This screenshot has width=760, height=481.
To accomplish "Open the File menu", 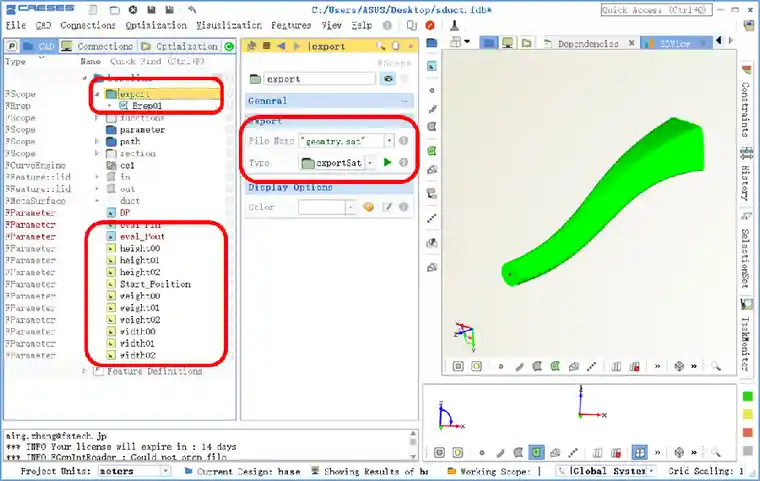I will pyautogui.click(x=16, y=25).
